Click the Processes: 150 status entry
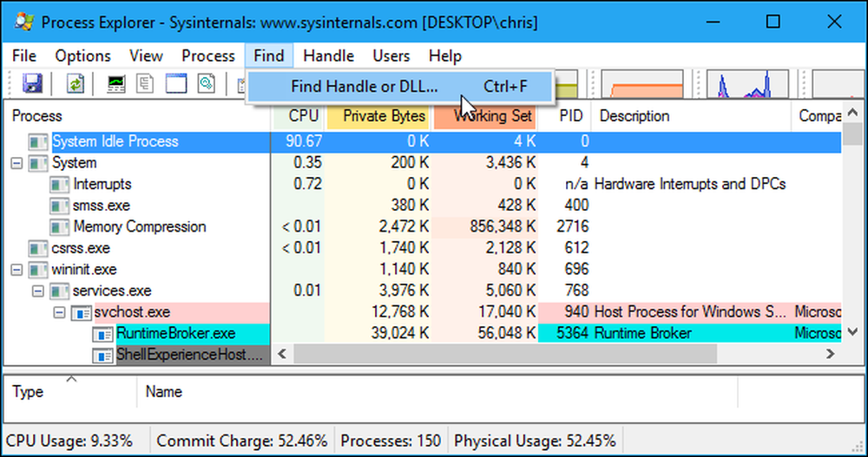This screenshot has width=868, height=457. tap(391, 441)
